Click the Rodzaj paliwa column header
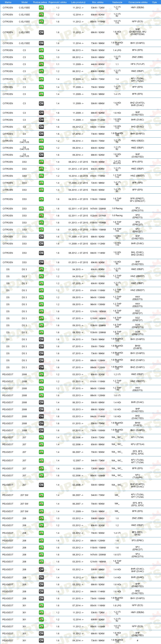The width and height of the screenshot is (161, 644). 40,2
